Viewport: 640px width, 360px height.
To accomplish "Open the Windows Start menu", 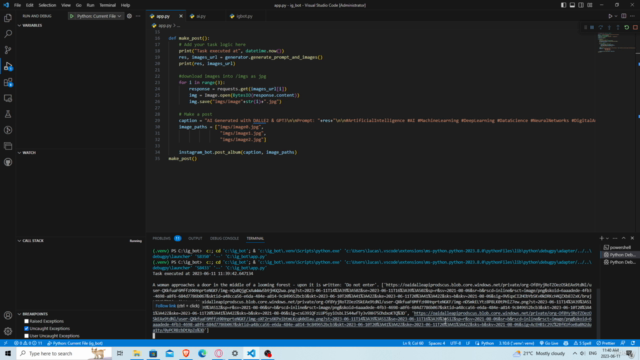I will tap(8, 353).
